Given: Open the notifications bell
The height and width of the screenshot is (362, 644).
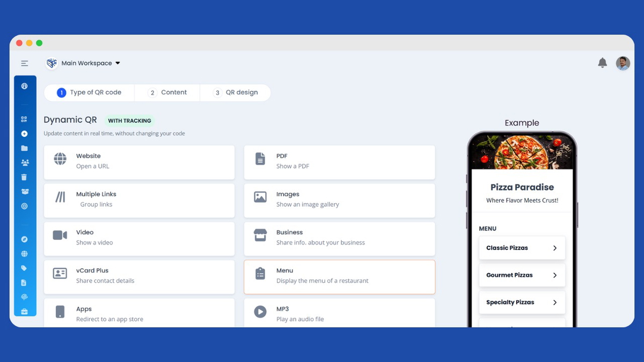Looking at the screenshot, I should [x=602, y=63].
